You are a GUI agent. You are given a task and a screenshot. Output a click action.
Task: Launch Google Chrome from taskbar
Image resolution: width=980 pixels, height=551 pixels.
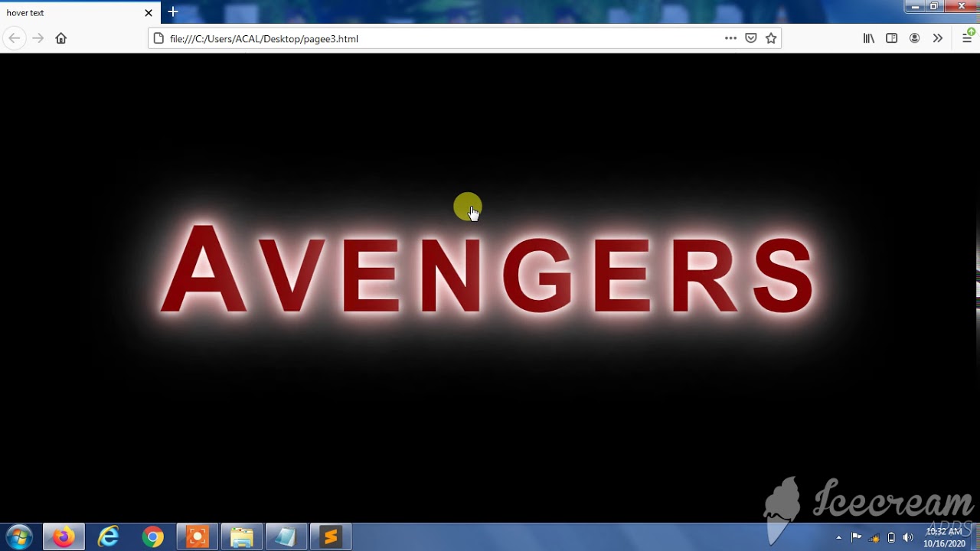pyautogui.click(x=152, y=537)
